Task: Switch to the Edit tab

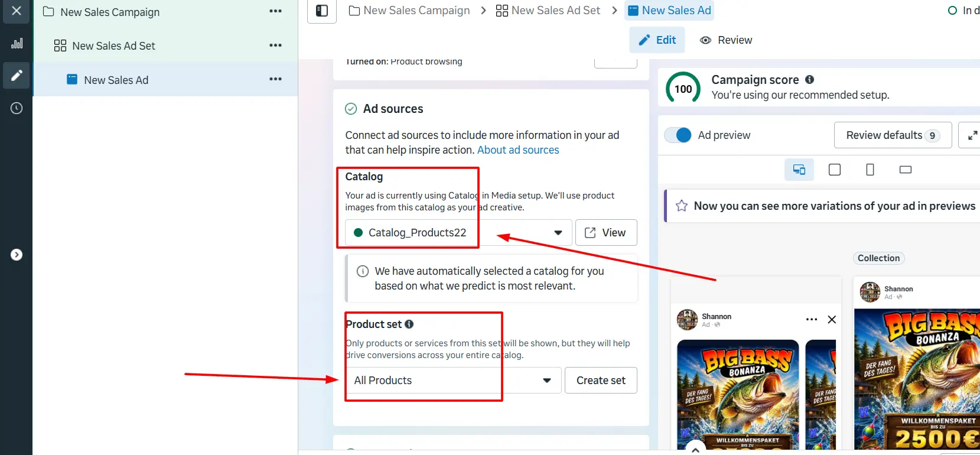Action: [x=657, y=40]
